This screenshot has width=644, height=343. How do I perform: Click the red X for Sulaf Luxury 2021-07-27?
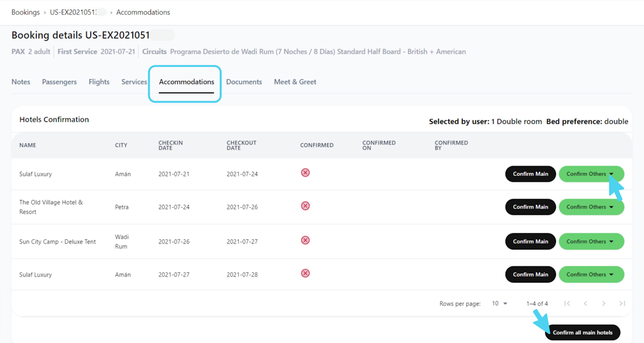pos(305,273)
